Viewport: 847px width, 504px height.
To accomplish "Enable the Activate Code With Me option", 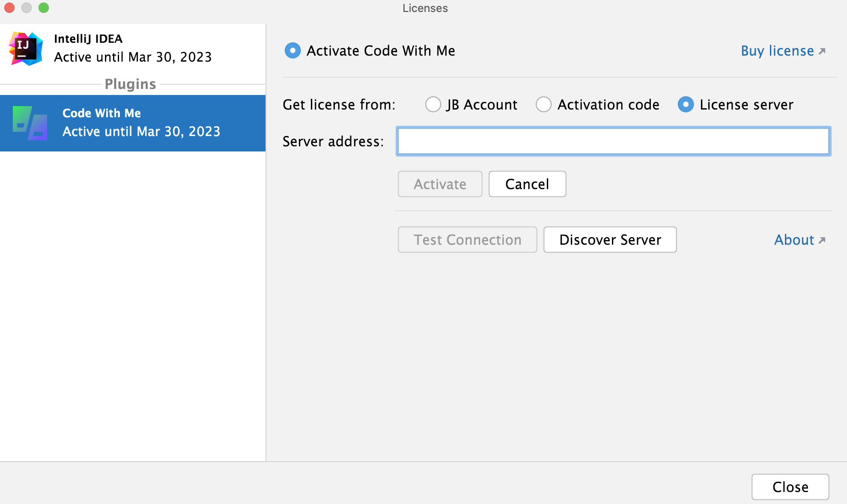I will point(292,50).
